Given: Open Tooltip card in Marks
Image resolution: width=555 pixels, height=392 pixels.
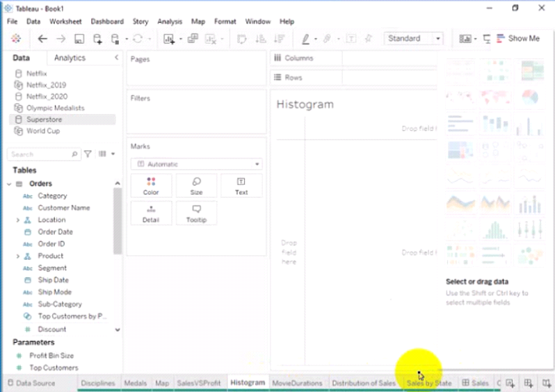Looking at the screenshot, I should coord(196,213).
